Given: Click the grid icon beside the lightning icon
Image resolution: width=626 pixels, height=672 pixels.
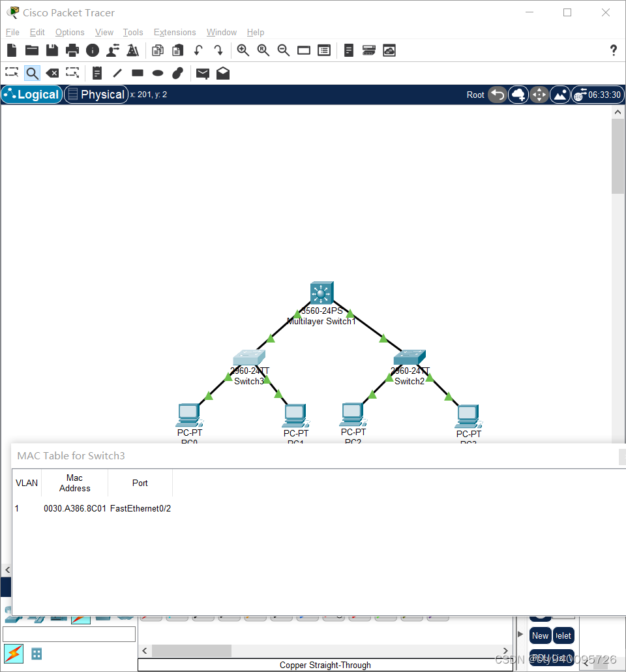Looking at the screenshot, I should click(x=37, y=654).
